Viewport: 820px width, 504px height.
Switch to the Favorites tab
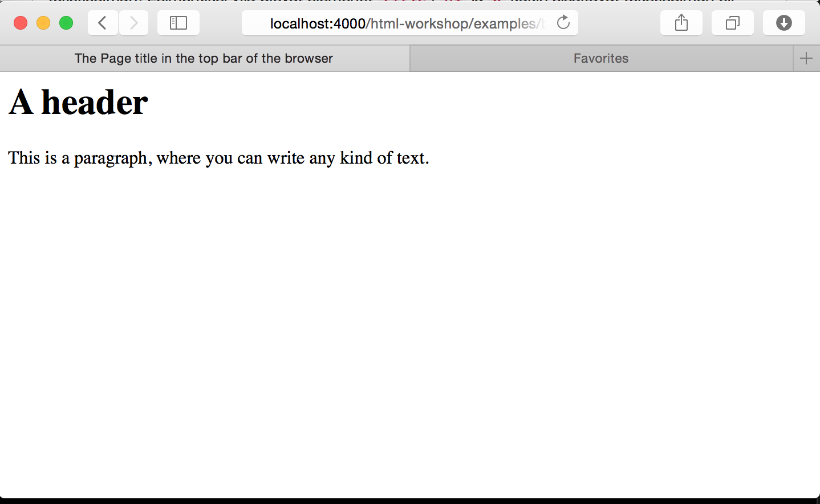coord(600,58)
